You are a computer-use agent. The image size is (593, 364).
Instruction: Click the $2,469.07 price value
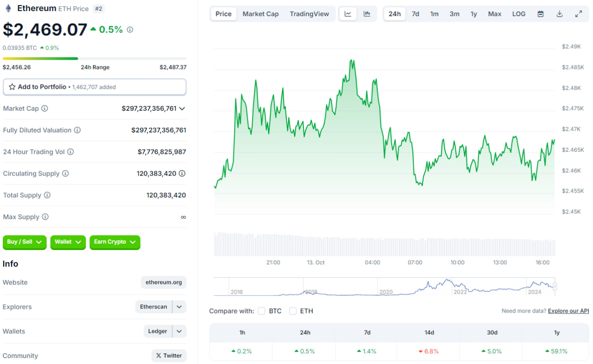click(45, 30)
